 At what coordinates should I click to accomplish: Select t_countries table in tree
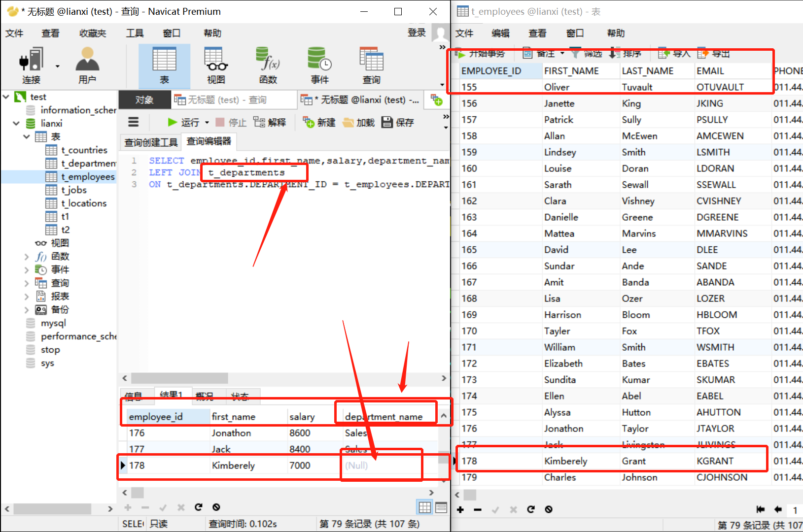(x=84, y=150)
